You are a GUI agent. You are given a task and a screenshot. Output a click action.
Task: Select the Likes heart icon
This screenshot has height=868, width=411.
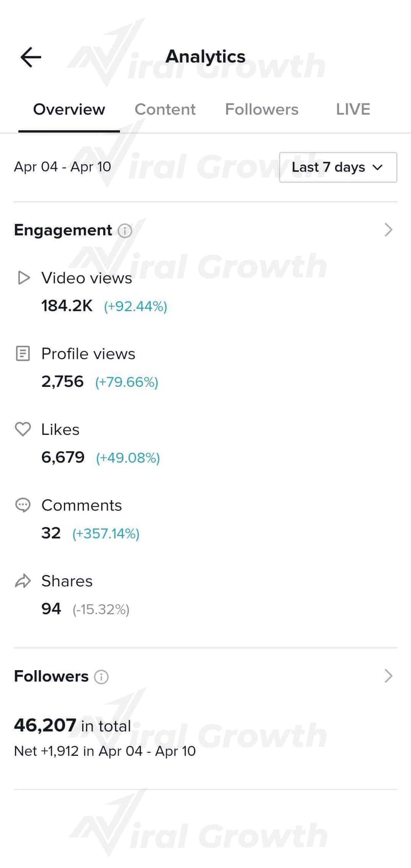click(x=23, y=429)
